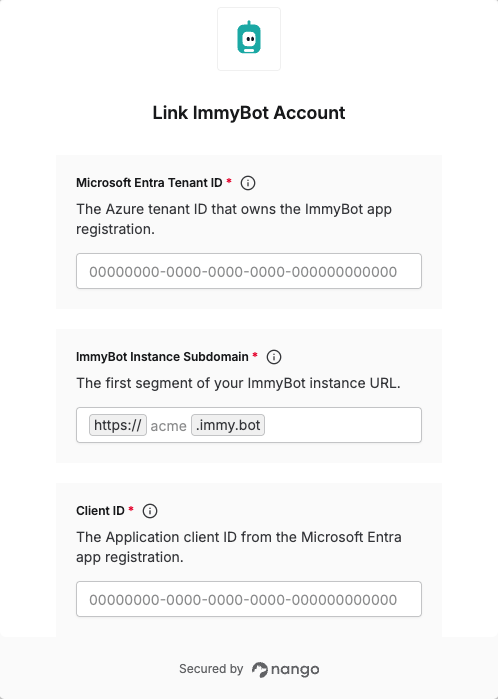The width and height of the screenshot is (498, 699).
Task: Open info tooltip for Microsoft Entra Tenant ID
Action: pyautogui.click(x=248, y=183)
